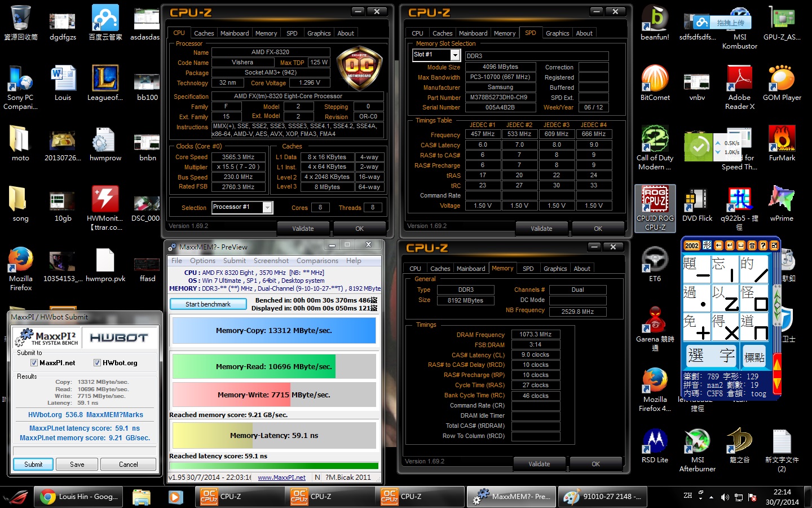Click the Memory-Copy result bar
Image resolution: width=812 pixels, height=508 pixels.
(274, 331)
